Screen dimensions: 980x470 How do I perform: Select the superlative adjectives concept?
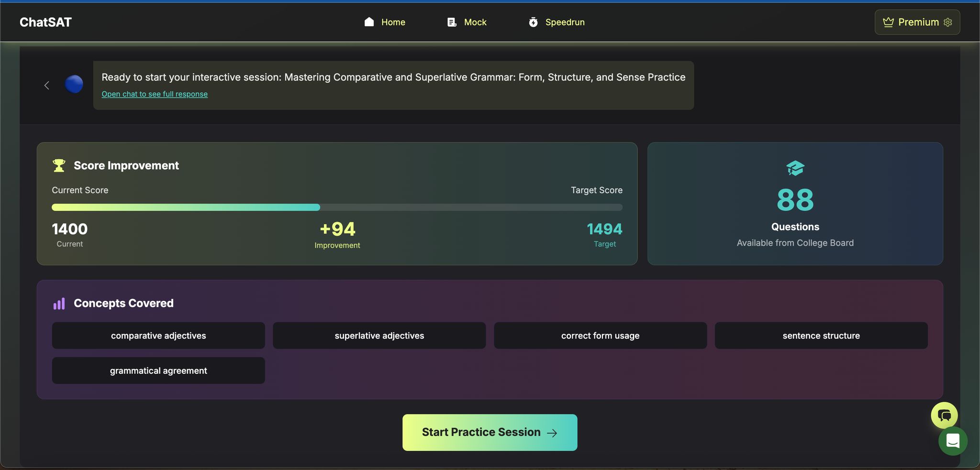(x=379, y=336)
